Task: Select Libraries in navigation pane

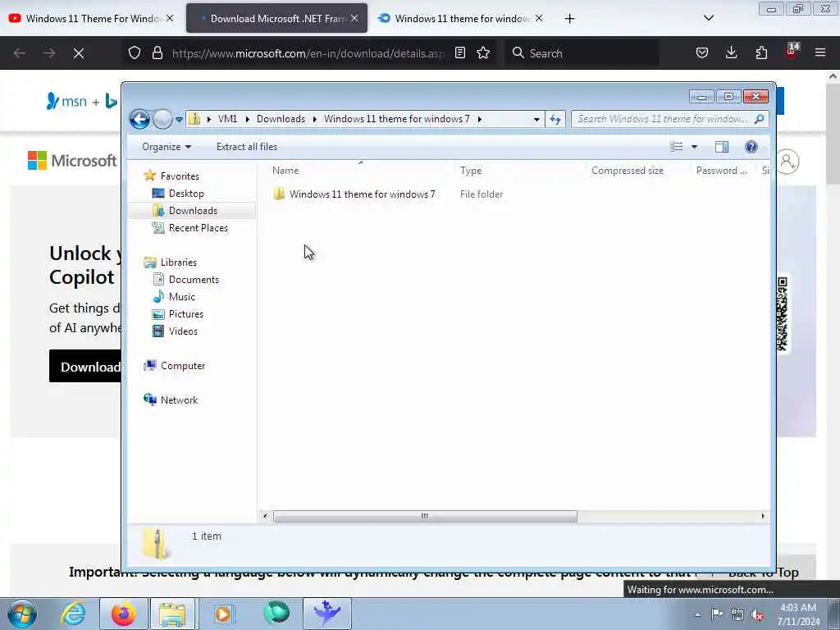Action: (178, 262)
